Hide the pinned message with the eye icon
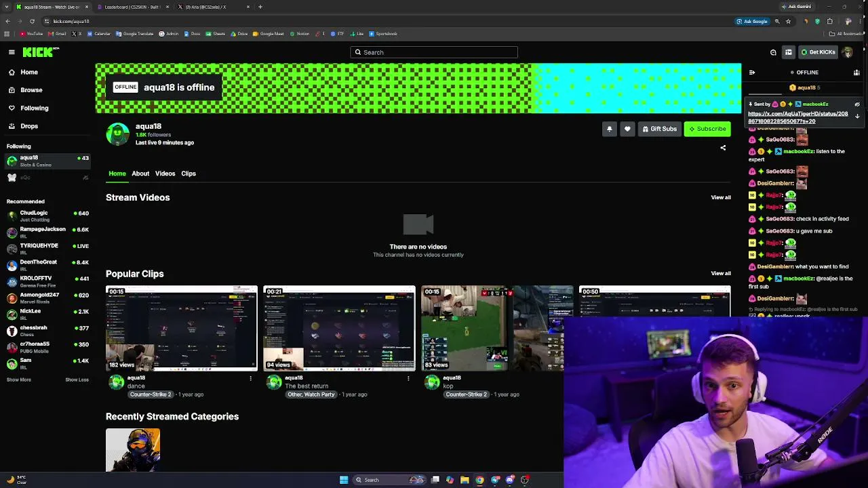 [x=856, y=104]
